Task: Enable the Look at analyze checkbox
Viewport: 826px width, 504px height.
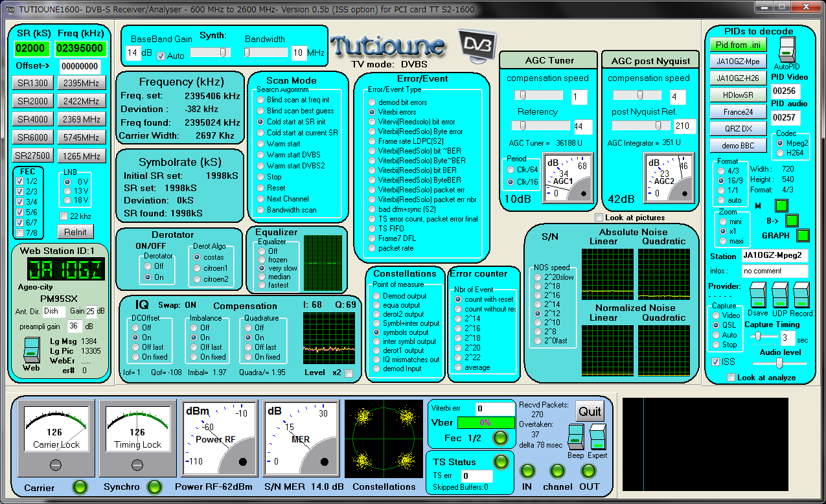Action: tap(731, 378)
